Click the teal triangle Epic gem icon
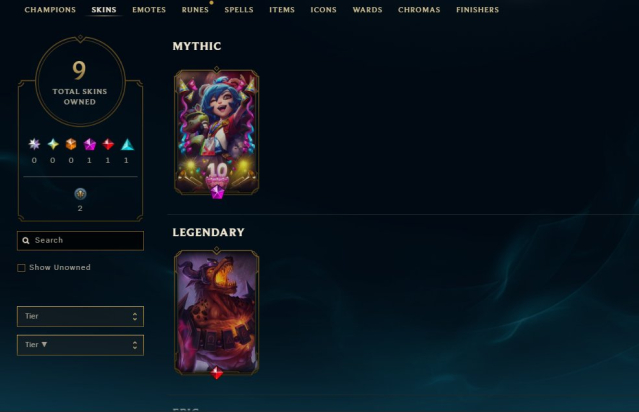This screenshot has width=639, height=412. tap(127, 145)
